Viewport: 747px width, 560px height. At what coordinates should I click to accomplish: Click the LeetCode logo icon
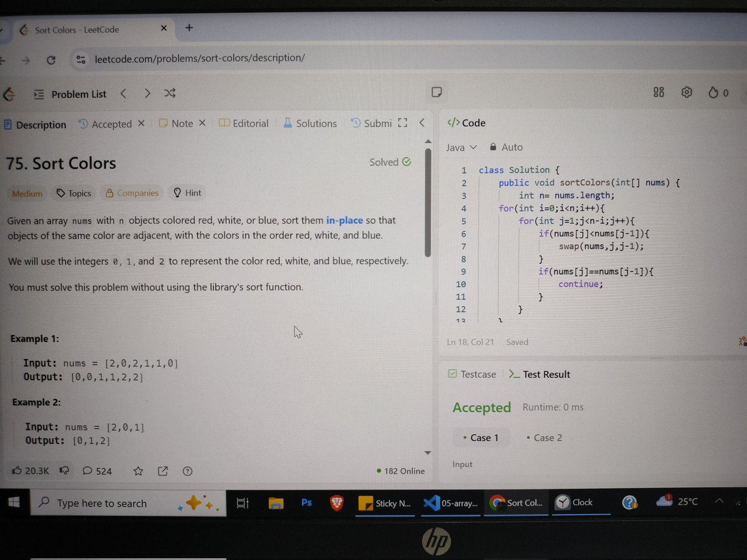(9, 95)
